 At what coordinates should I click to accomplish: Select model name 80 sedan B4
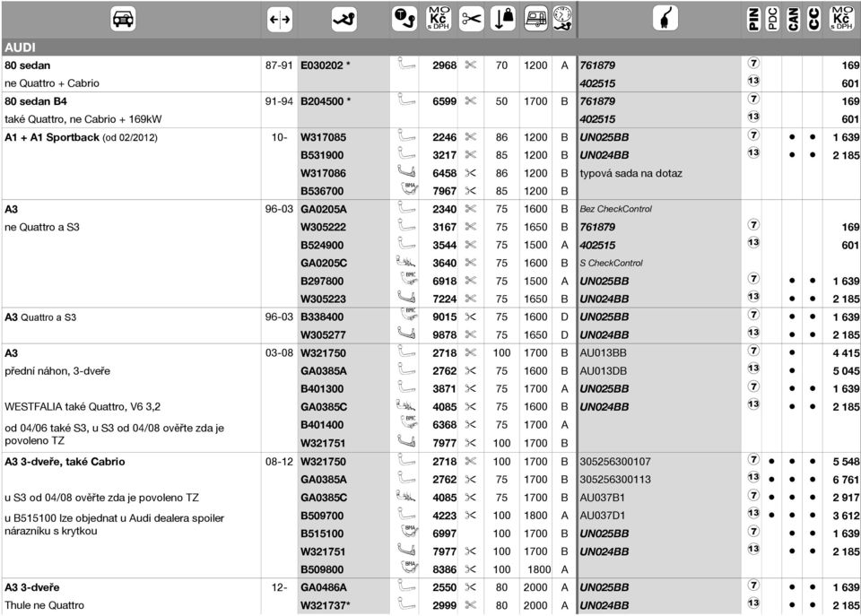pos(36,101)
